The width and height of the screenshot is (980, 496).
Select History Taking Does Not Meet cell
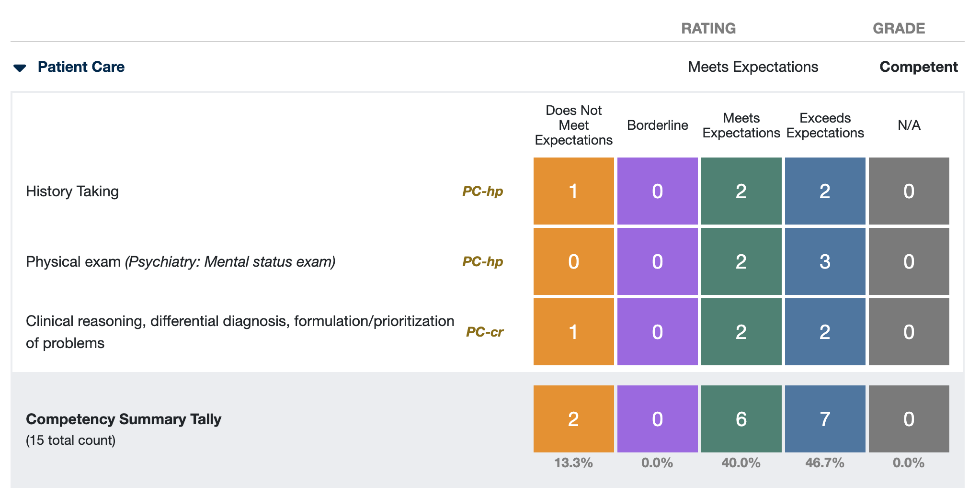pos(573,191)
